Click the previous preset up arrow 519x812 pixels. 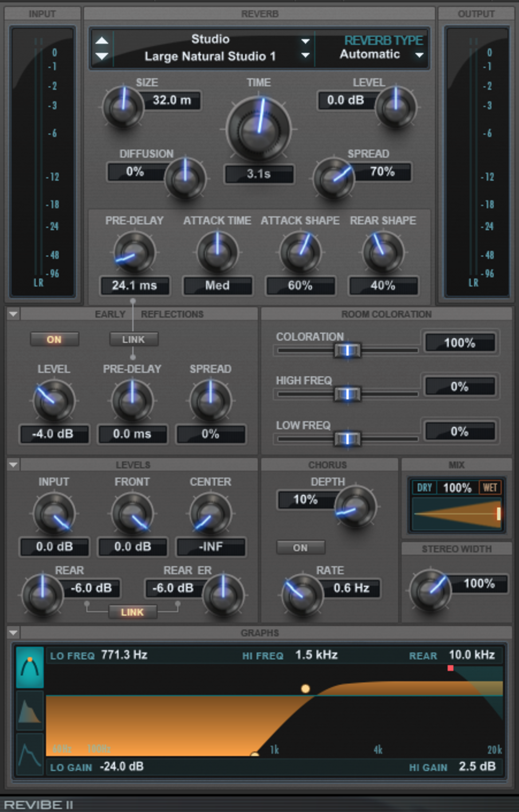click(x=102, y=41)
